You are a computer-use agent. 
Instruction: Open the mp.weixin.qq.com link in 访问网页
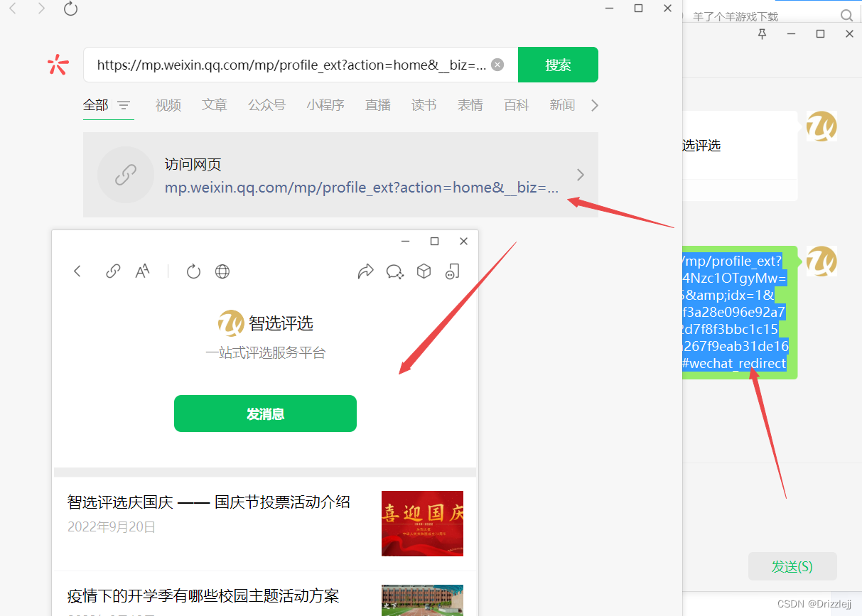click(x=362, y=188)
